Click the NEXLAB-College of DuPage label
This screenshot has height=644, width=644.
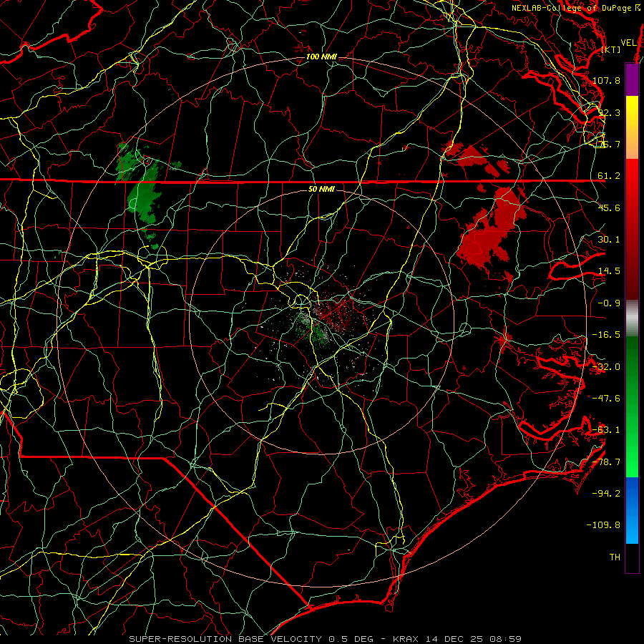pos(576,8)
